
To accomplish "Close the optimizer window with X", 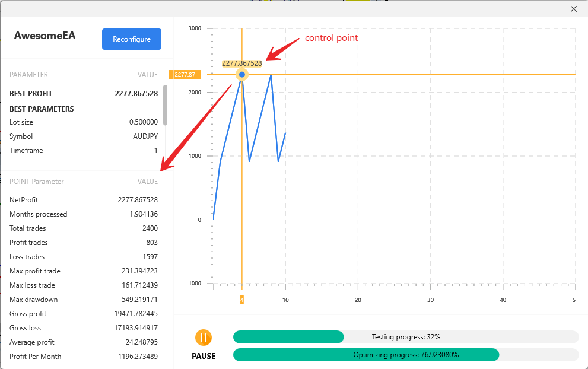I will 573,9.
